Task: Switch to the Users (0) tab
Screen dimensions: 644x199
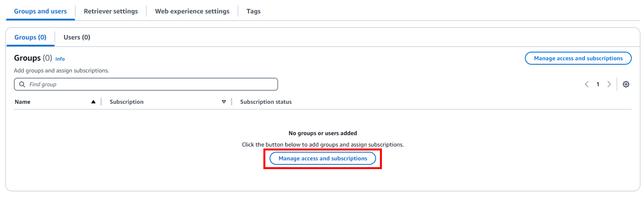Action: point(77,37)
